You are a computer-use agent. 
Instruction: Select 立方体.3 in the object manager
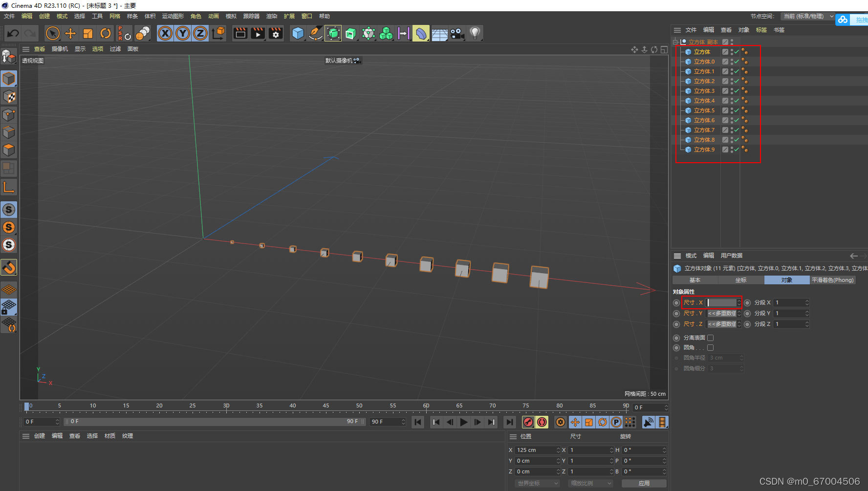704,91
